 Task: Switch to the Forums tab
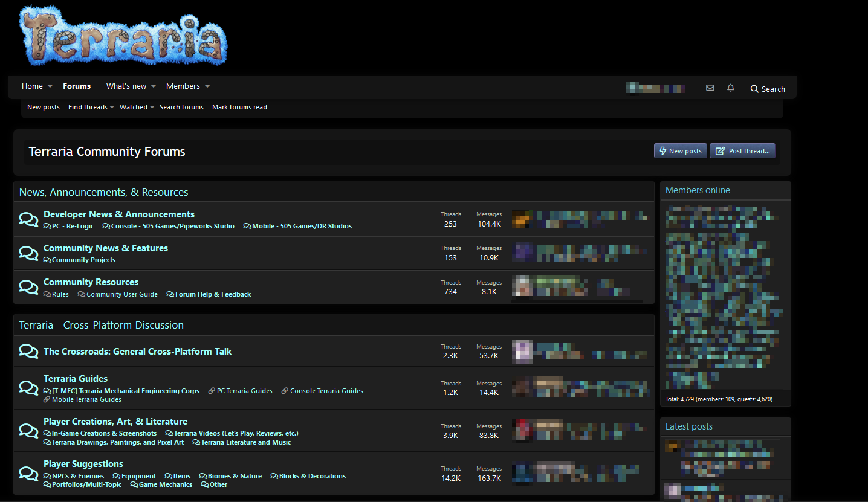click(x=77, y=86)
